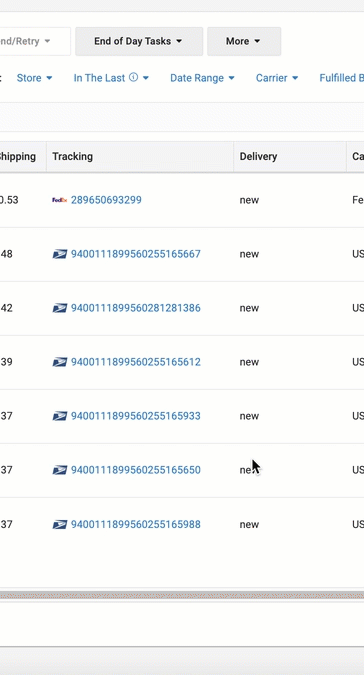
Task: Open tracking link 9400111899560281281386
Action: (136, 308)
